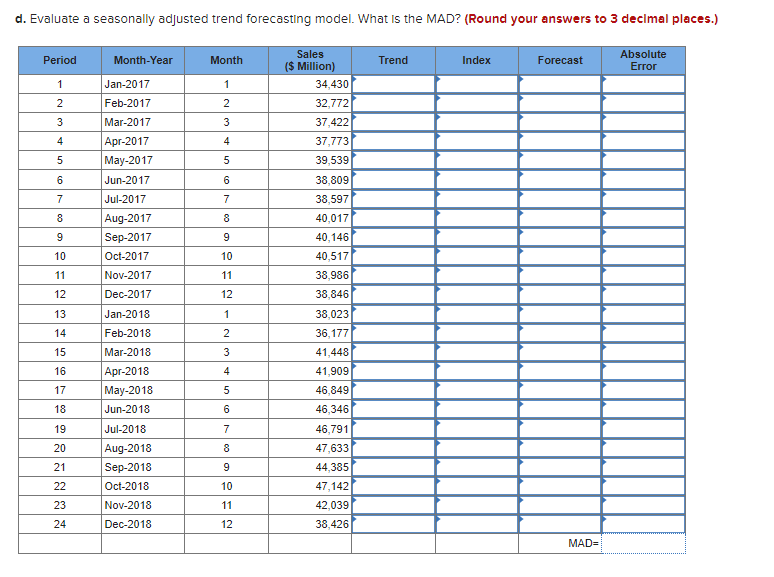
Task: Click sales value 40,517
Action: [332, 256]
